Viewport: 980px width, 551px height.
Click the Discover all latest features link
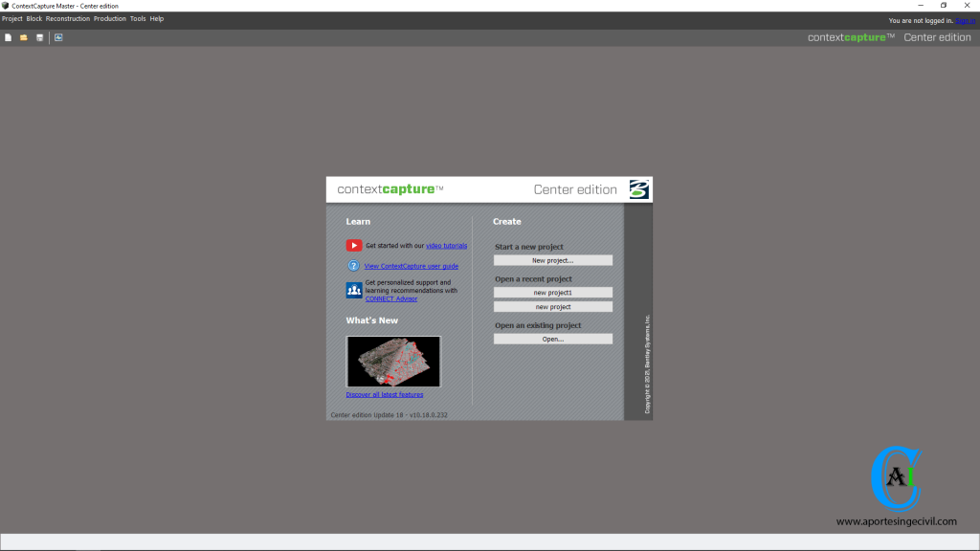[385, 394]
